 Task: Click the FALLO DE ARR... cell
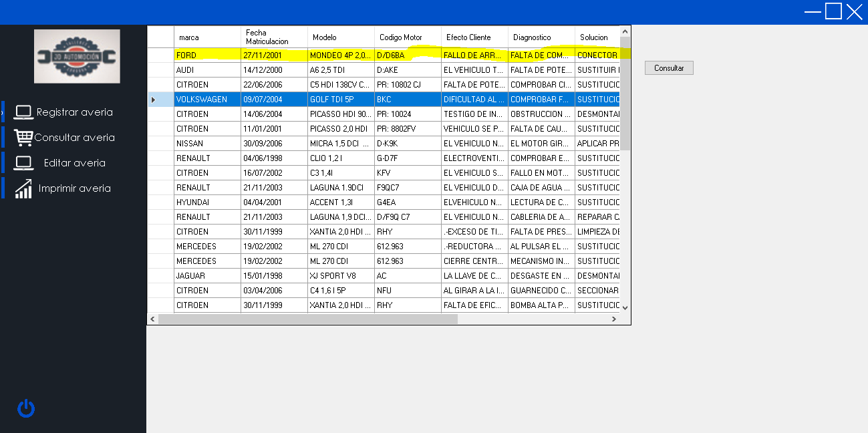(x=474, y=55)
